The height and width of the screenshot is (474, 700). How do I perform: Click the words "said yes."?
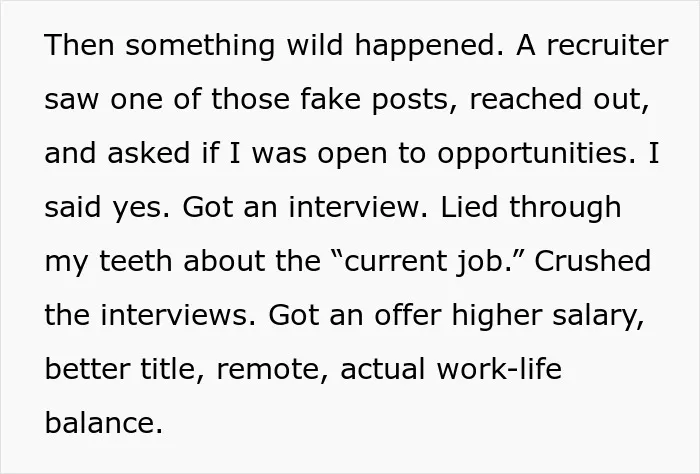108,209
